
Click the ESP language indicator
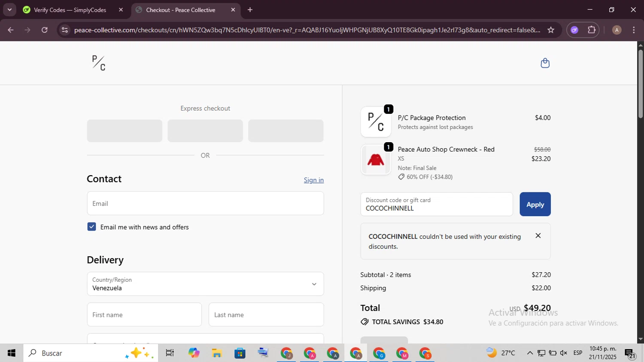pos(578,353)
